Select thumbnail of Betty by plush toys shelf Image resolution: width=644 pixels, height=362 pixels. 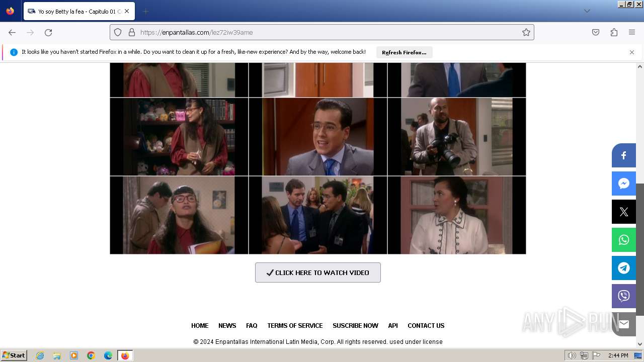pos(179,137)
